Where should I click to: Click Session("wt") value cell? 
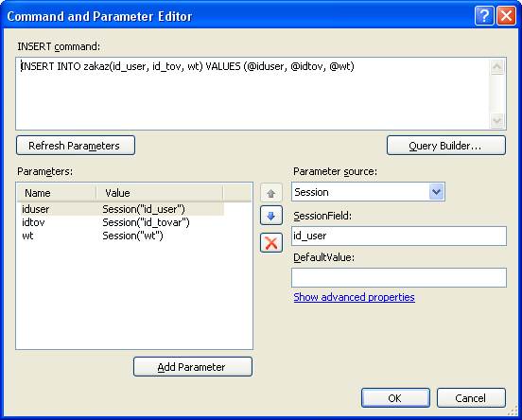pyautogui.click(x=132, y=236)
